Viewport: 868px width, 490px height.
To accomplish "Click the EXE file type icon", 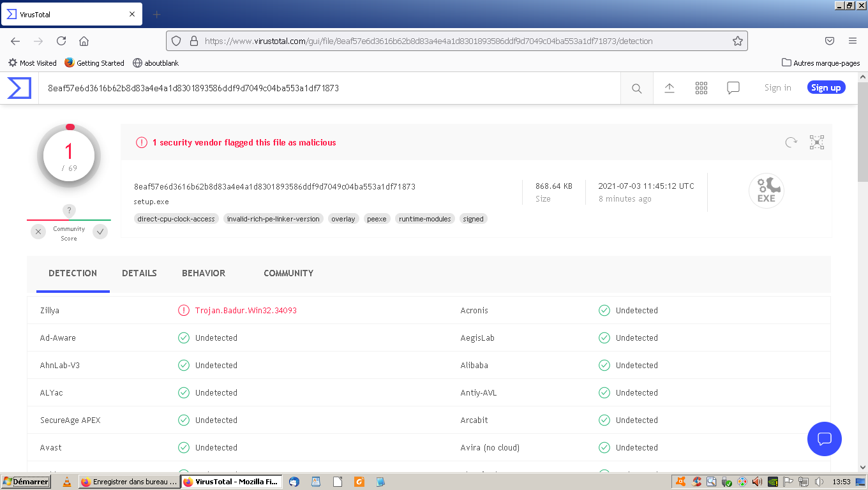I will [767, 191].
